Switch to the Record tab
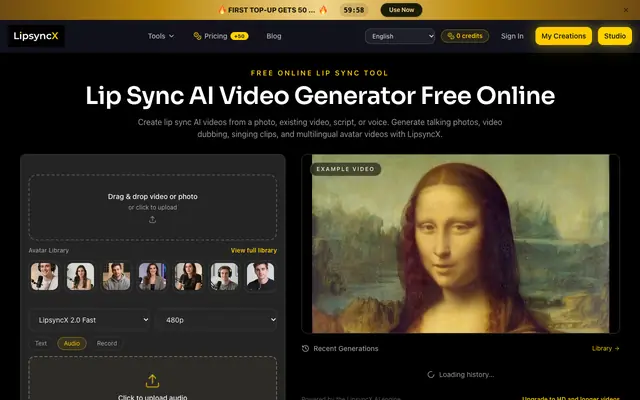The width and height of the screenshot is (640, 400). [107, 343]
